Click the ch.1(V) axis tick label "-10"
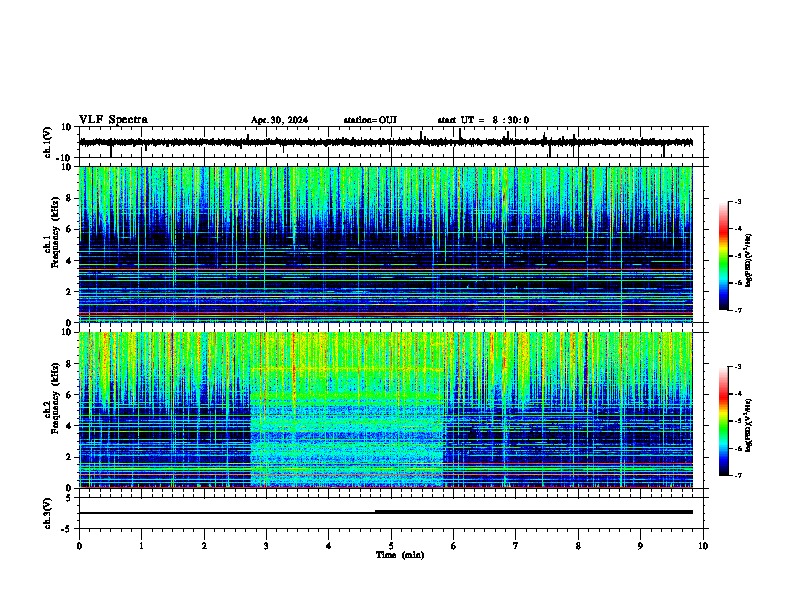Image resolution: width=792 pixels, height=612 pixels. [65, 158]
